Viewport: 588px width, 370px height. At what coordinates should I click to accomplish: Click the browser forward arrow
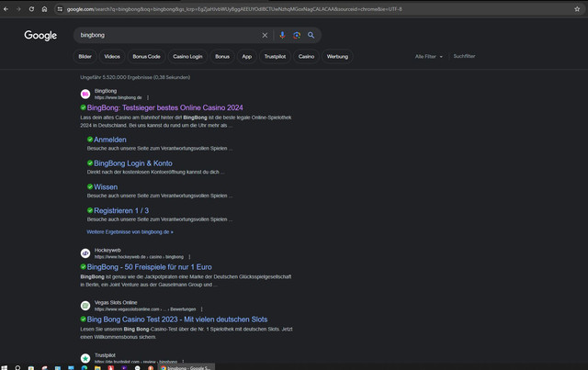click(x=18, y=9)
